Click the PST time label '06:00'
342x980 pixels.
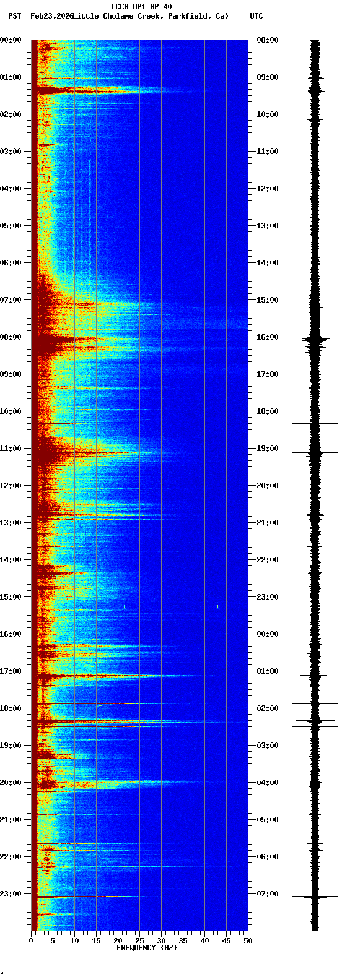pyautogui.click(x=11, y=263)
